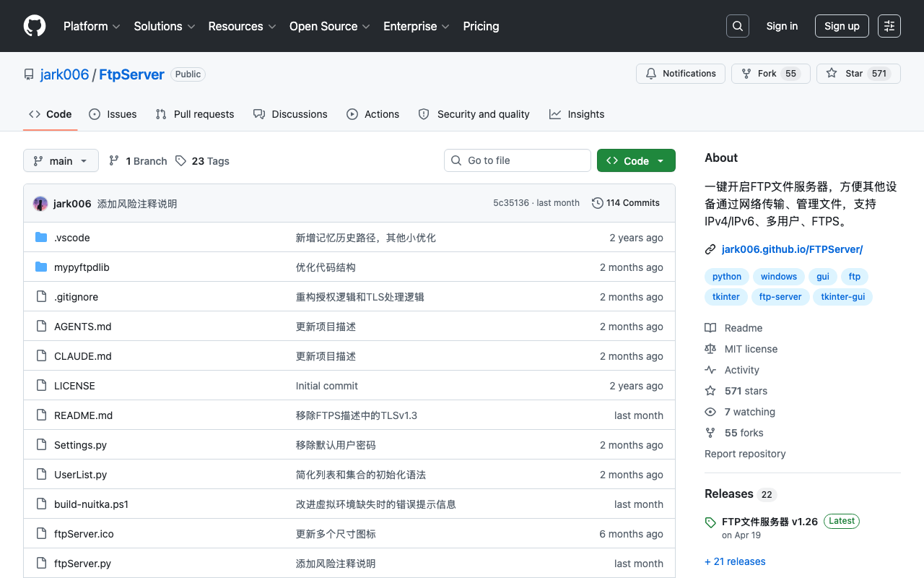Click tag icon beside 23 Tags
924x578 pixels.
180,160
